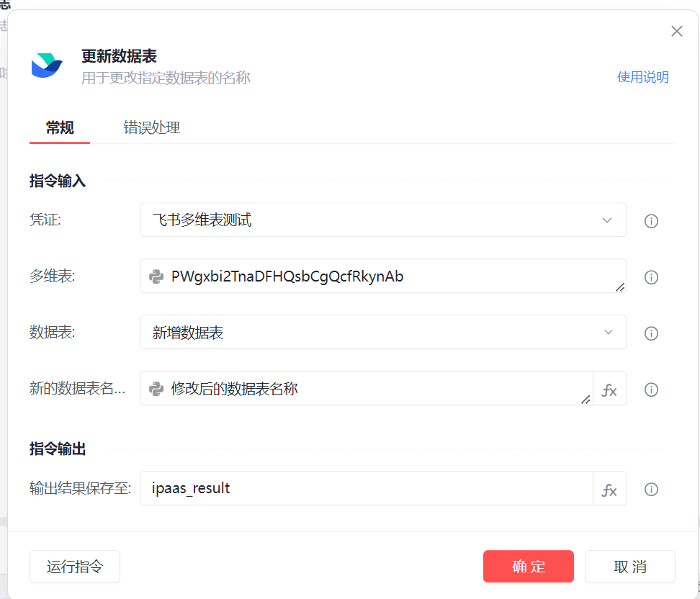Click the info icon beside 数据表 dropdown

(651, 333)
